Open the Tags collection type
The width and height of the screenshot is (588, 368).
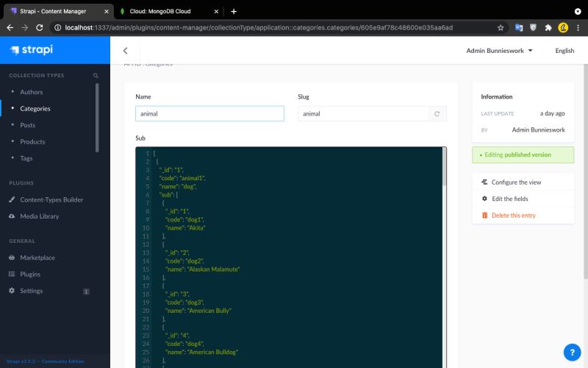pyautogui.click(x=26, y=158)
